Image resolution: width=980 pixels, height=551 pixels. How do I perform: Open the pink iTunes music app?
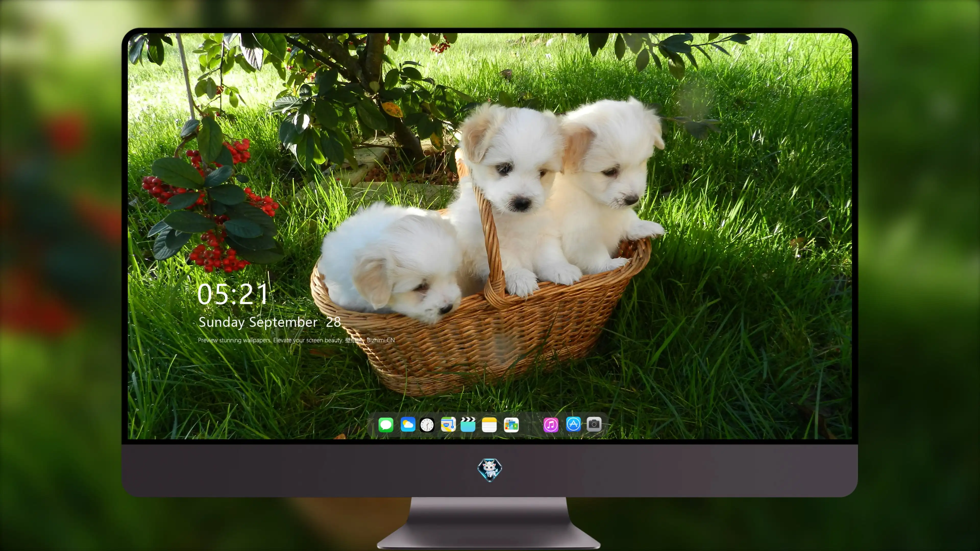coord(550,425)
